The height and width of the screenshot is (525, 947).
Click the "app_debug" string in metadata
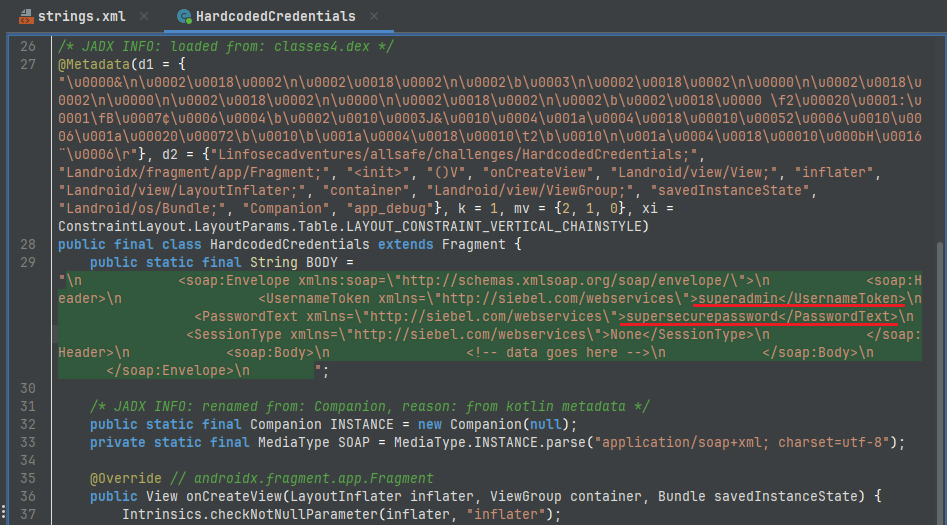390,208
